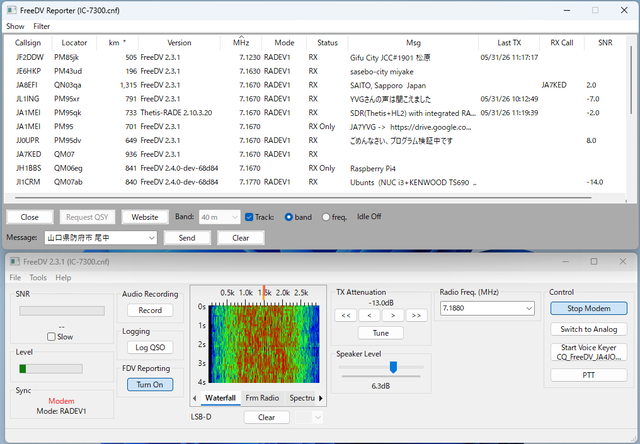Image resolution: width=640 pixels, height=444 pixels.
Task: Click the FreeDV Reporter window title icon
Action: [11, 10]
